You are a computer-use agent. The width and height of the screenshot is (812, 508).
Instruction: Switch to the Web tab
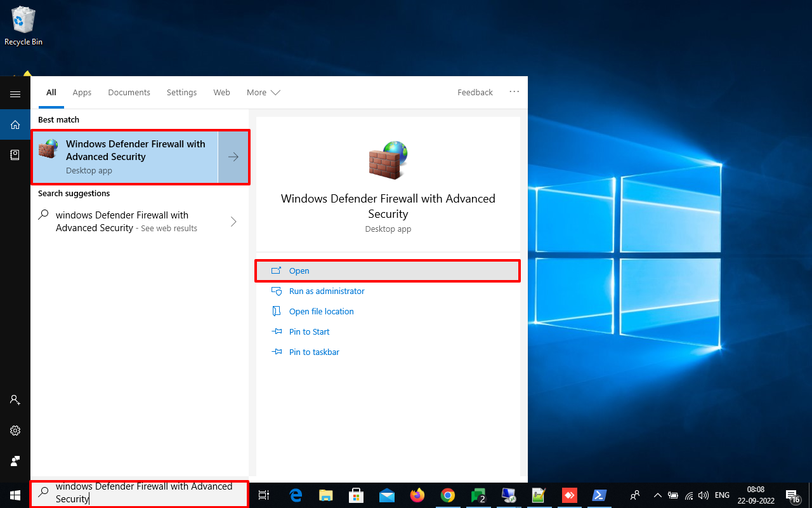(221, 92)
